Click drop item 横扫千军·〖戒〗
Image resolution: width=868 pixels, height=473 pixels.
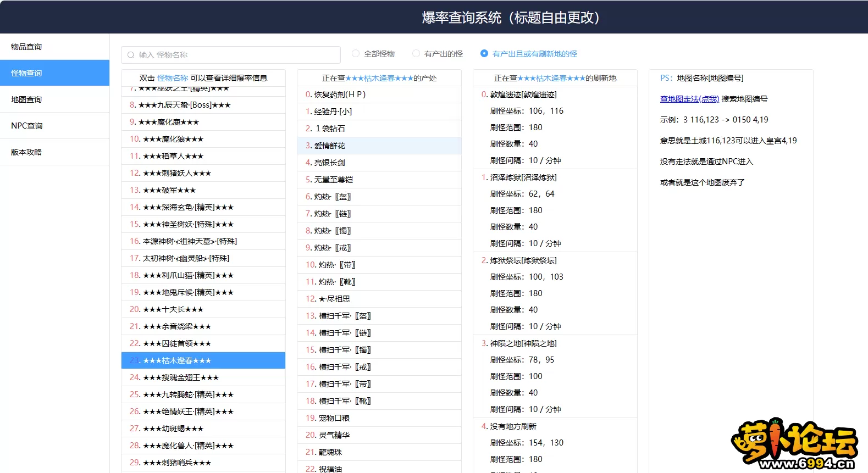click(x=379, y=367)
